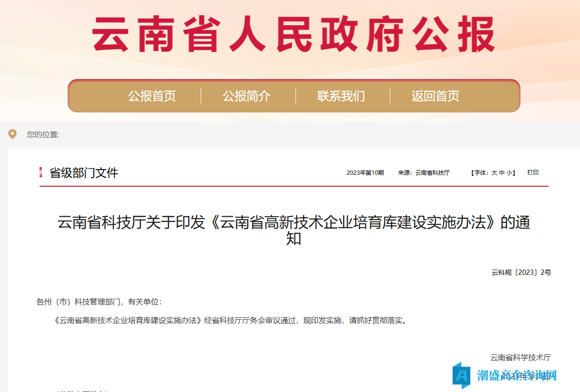Click the 云南省科学技术厅 signature line

tap(520, 357)
